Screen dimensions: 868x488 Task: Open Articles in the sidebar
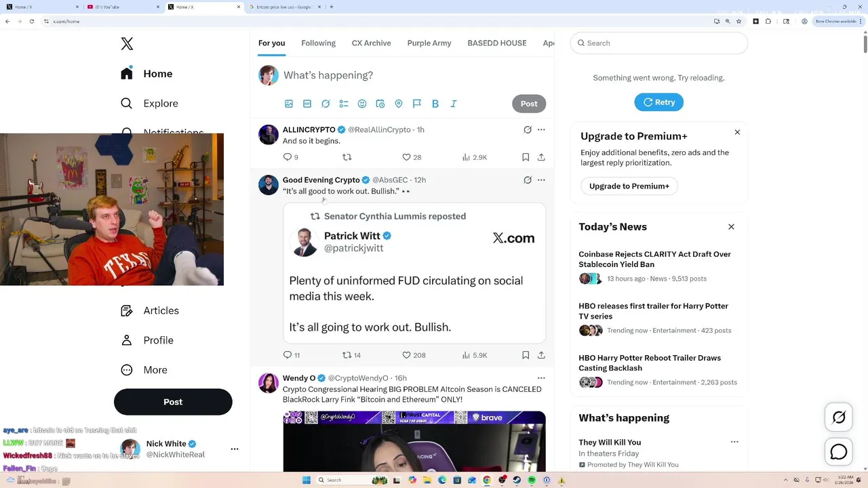tap(150, 310)
